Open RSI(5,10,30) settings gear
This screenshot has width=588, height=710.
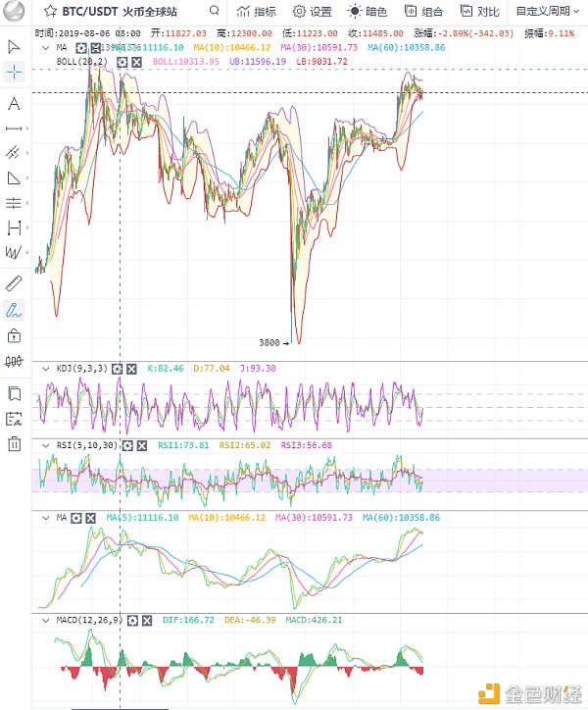127,445
